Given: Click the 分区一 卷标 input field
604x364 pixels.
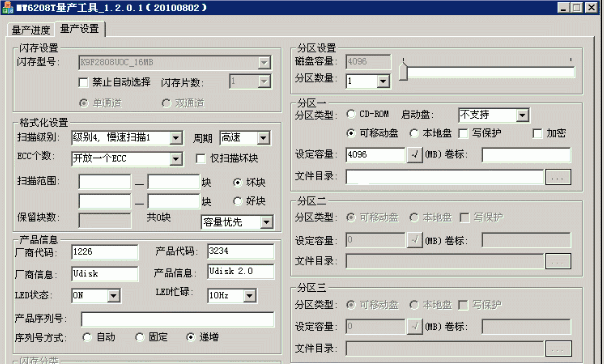Looking at the screenshot, I should 526,155.
